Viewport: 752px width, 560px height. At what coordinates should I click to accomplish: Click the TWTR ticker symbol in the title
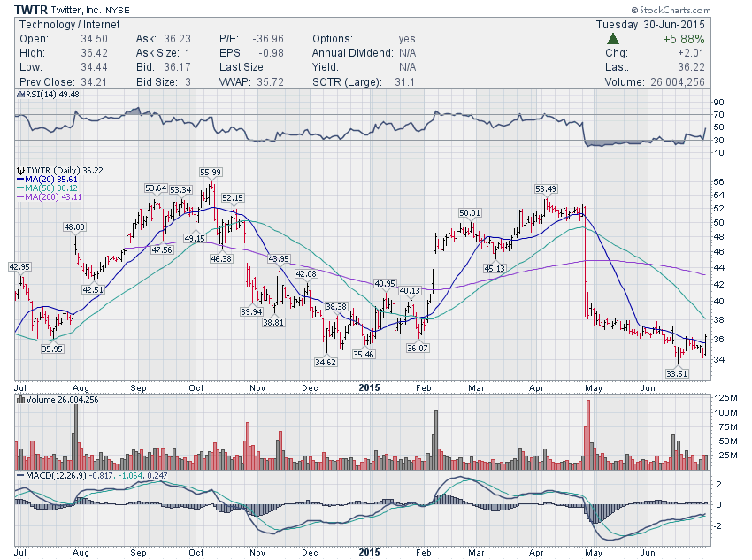[x=30, y=10]
